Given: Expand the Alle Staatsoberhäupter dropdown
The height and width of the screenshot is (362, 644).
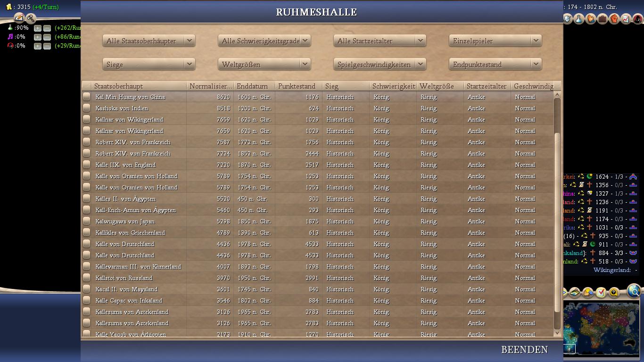Looking at the screenshot, I should tap(149, 41).
